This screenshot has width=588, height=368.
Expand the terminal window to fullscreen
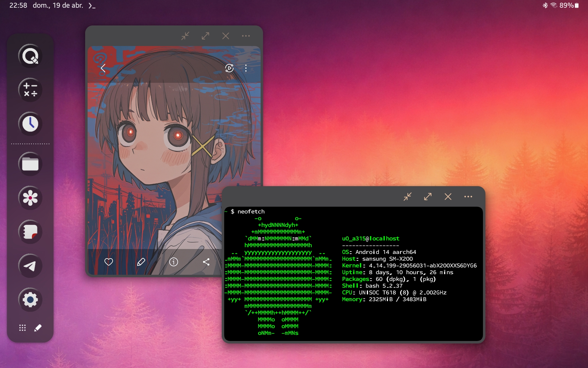(x=428, y=197)
